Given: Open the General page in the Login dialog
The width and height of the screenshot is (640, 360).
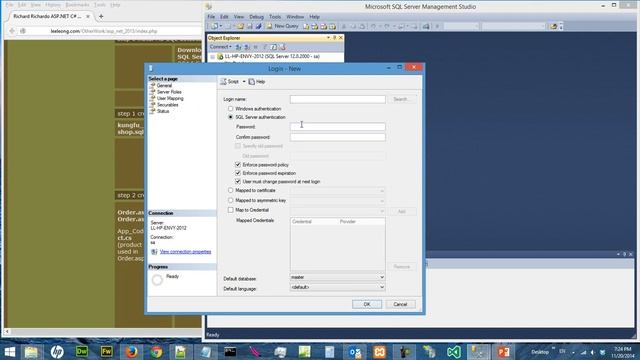Looking at the screenshot, I should pyautogui.click(x=164, y=86).
